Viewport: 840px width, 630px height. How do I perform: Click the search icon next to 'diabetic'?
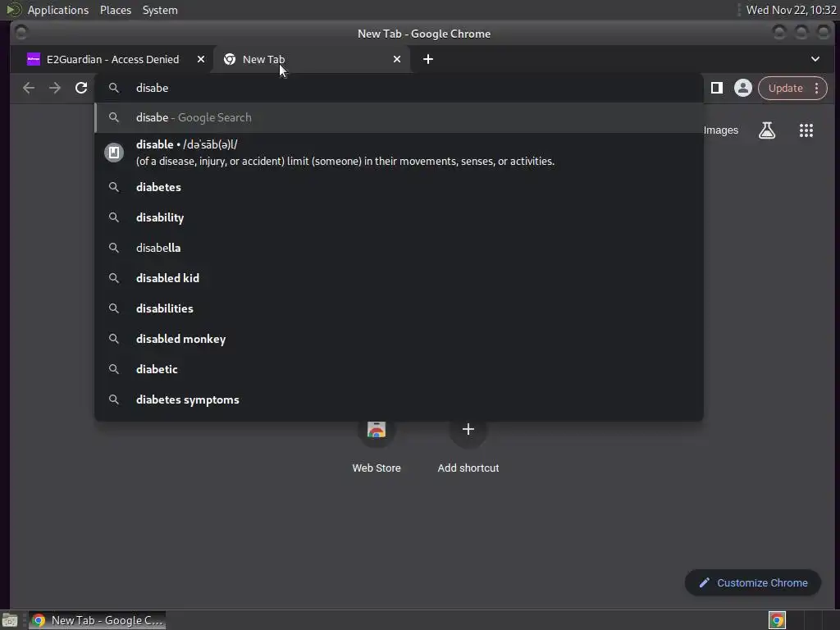[x=113, y=369]
